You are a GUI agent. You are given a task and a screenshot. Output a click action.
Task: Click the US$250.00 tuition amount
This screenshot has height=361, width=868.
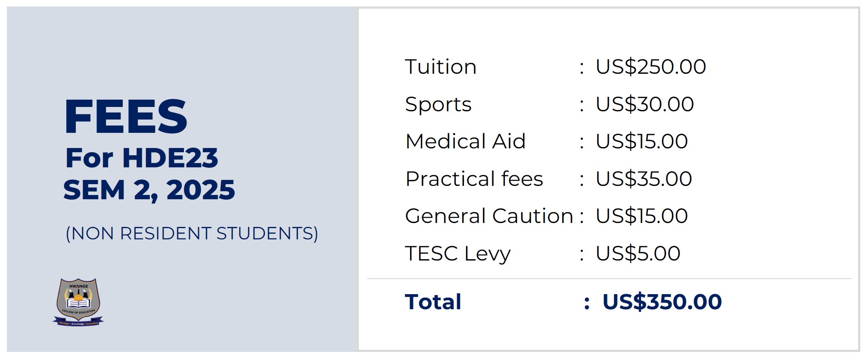tap(650, 67)
